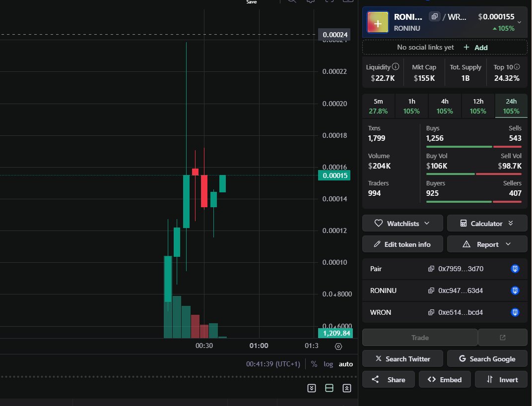Open chart axis settings hexagon icon
The width and height of the screenshot is (532, 406).
coord(338,347)
